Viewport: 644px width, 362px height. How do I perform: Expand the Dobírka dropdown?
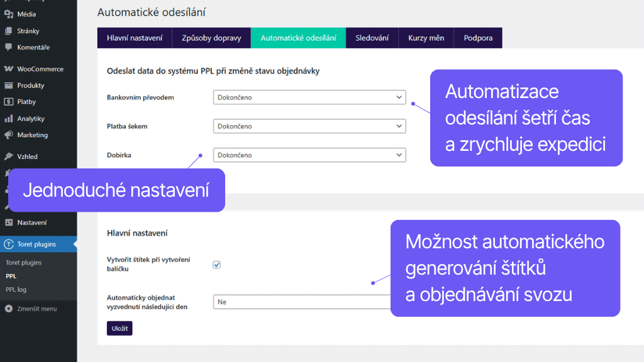[x=309, y=155]
